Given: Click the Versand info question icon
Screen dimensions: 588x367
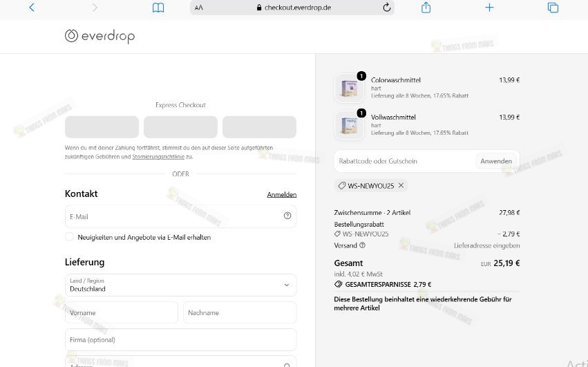Looking at the screenshot, I should pos(362,245).
